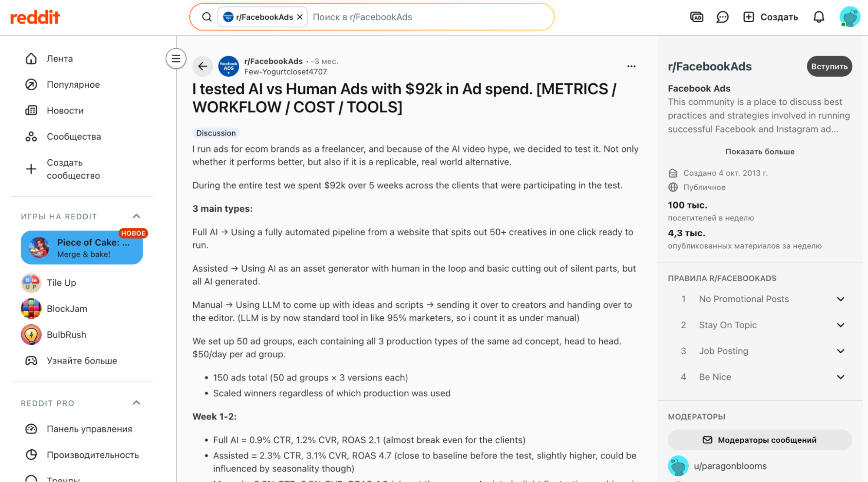Expand the Be Nice rule
The image size is (868, 482).
760,377
